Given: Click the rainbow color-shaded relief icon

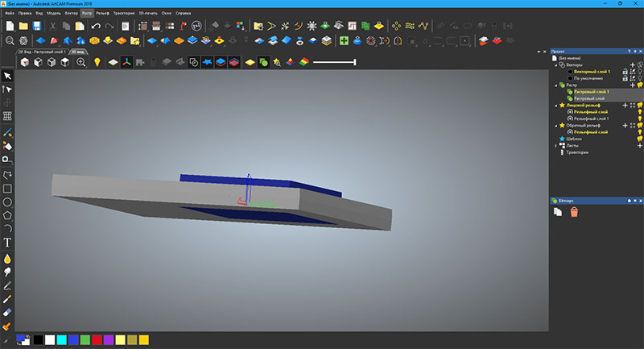Looking at the screenshot, I should pos(304,63).
